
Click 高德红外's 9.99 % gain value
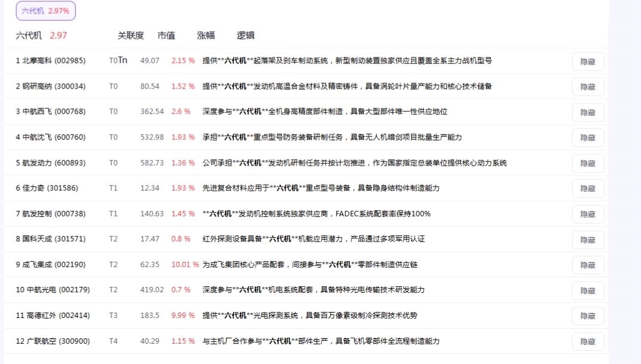pyautogui.click(x=183, y=316)
